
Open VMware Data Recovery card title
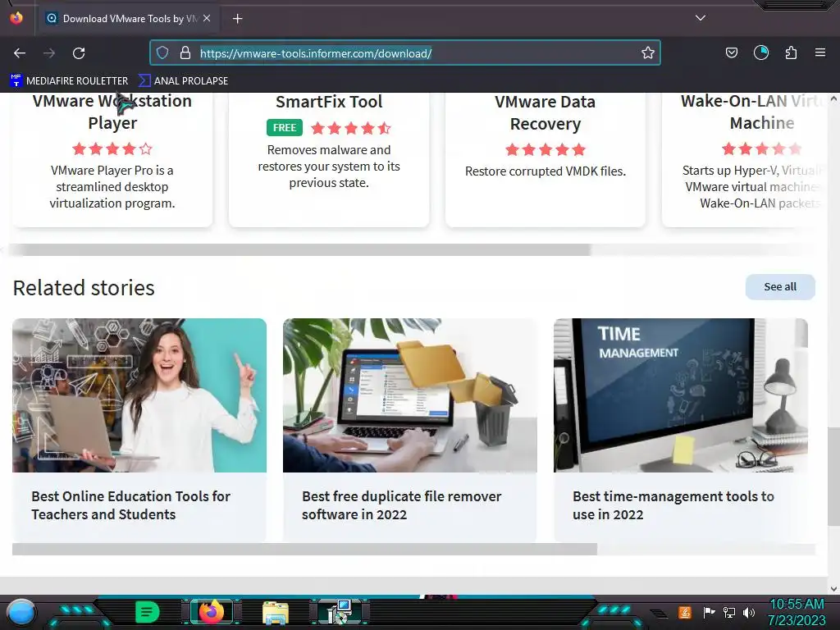click(x=546, y=112)
